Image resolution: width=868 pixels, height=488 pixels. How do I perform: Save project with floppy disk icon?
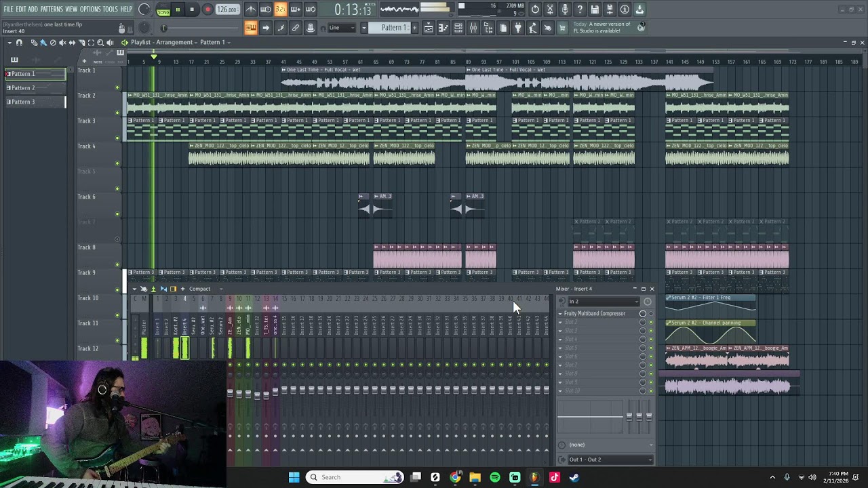pyautogui.click(x=595, y=9)
